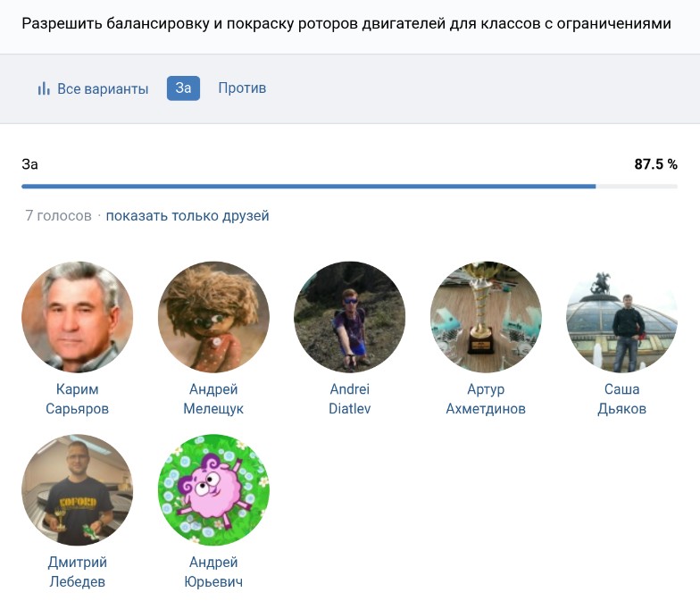Click Andrei Diatlev's profile avatar
The width and height of the screenshot is (700, 609).
point(349,317)
